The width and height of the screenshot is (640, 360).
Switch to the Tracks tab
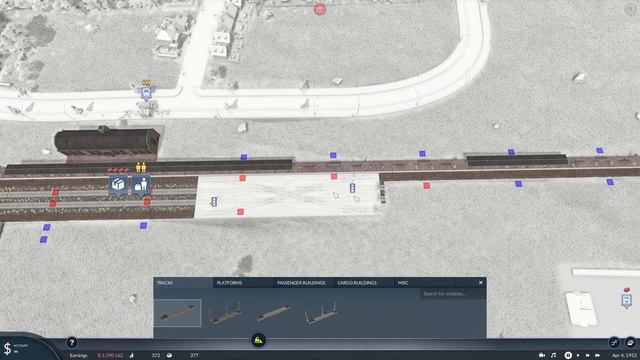tap(183, 282)
